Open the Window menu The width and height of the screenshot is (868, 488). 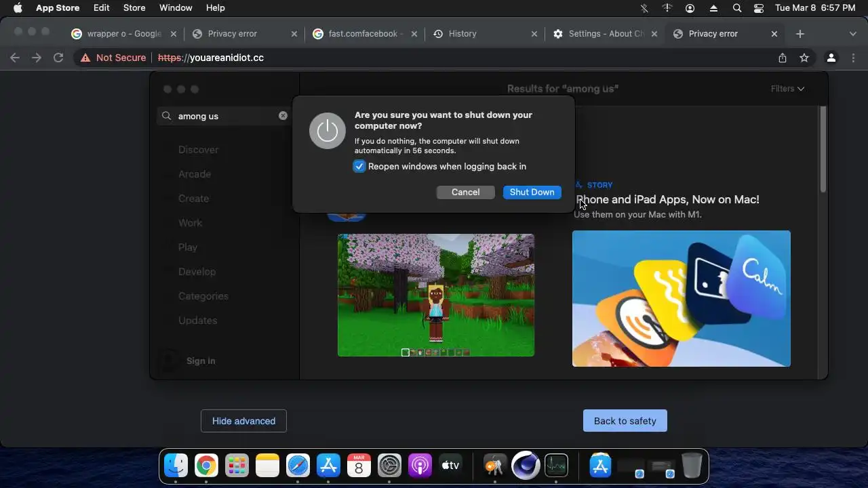pyautogui.click(x=176, y=8)
